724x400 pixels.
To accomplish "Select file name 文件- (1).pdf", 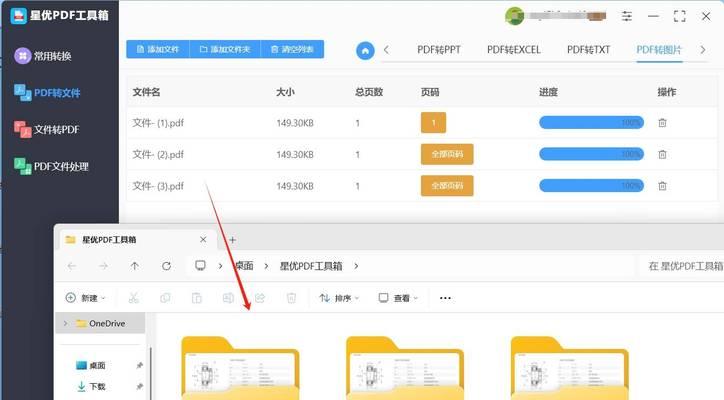I will coord(158,123).
